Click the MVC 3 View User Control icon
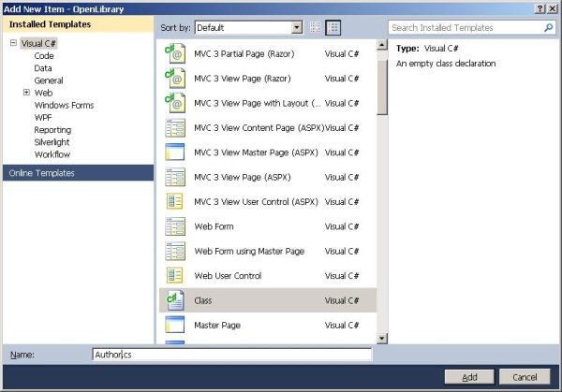 (175, 201)
